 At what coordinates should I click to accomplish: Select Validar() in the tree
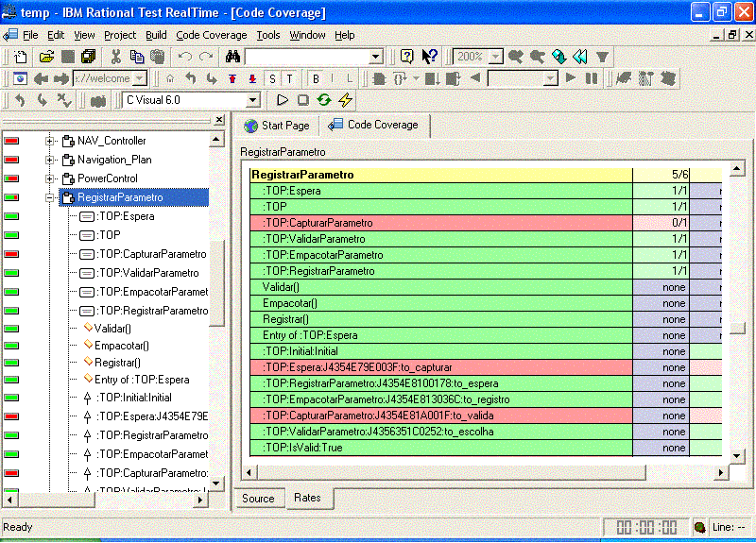[x=112, y=329]
